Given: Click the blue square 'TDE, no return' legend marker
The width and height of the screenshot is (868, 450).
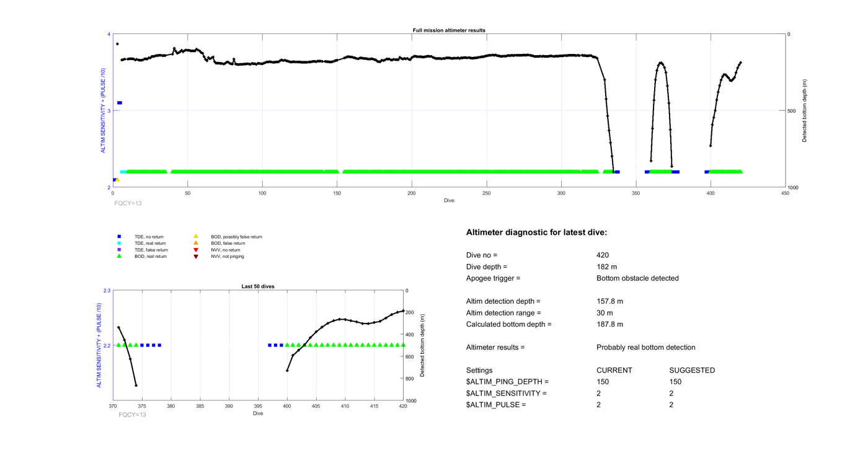Looking at the screenshot, I should [x=120, y=237].
